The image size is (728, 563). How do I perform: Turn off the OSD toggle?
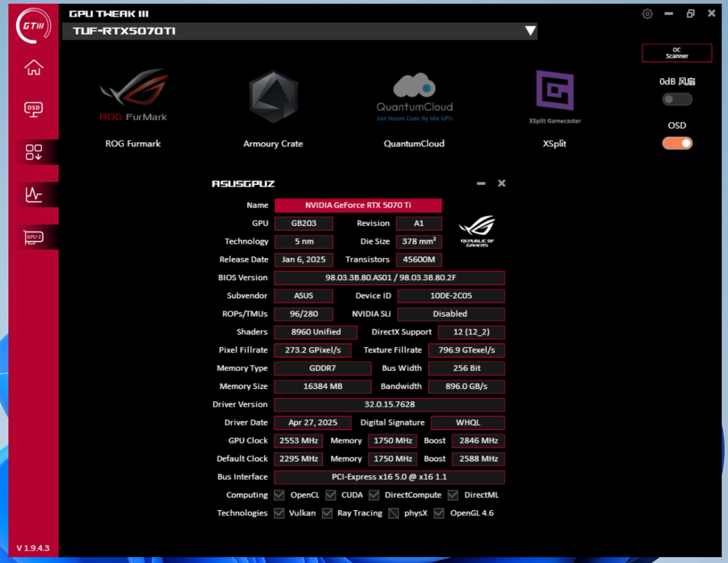(x=677, y=143)
